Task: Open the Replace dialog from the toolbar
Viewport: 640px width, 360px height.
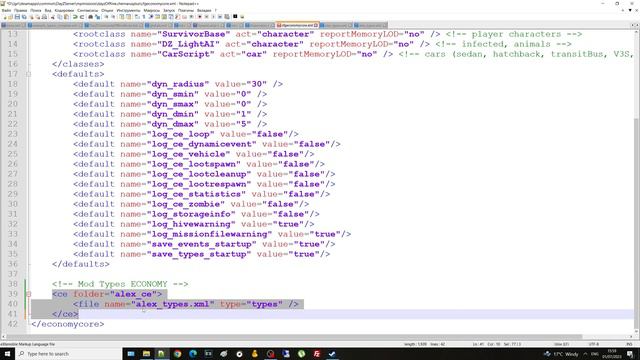Action: pos(97,17)
